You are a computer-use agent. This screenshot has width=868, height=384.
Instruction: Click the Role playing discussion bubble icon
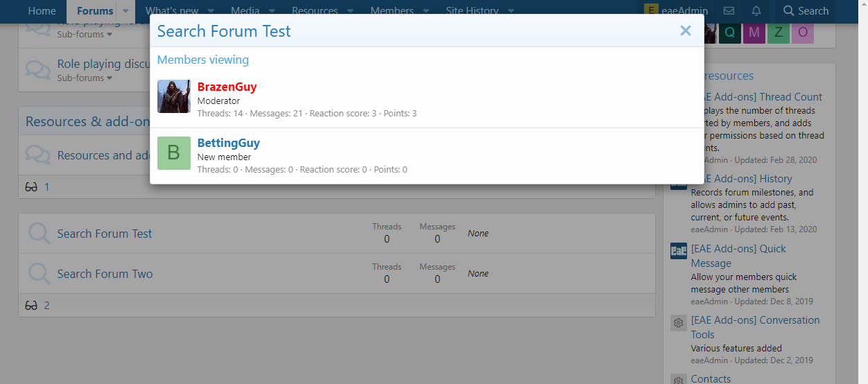coord(38,69)
